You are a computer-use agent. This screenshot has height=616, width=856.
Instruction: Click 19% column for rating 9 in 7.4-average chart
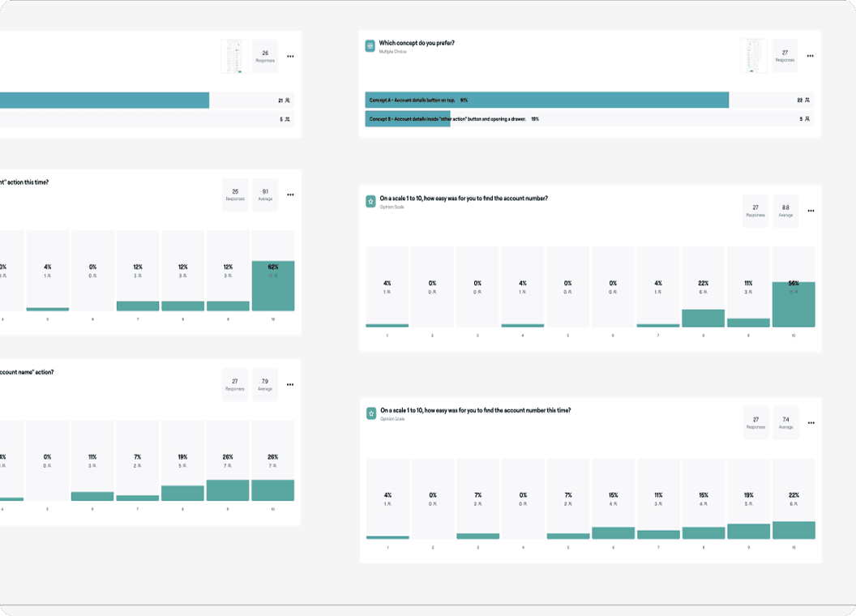[748, 498]
